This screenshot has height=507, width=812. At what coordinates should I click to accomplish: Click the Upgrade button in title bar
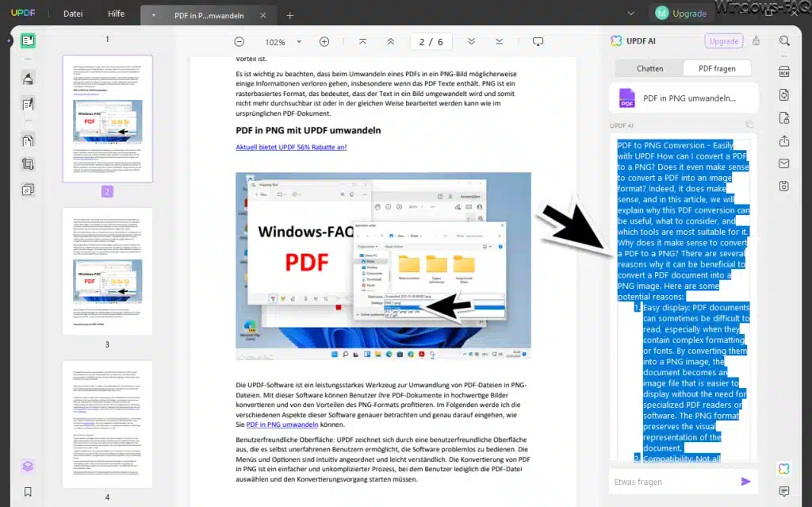(x=681, y=13)
